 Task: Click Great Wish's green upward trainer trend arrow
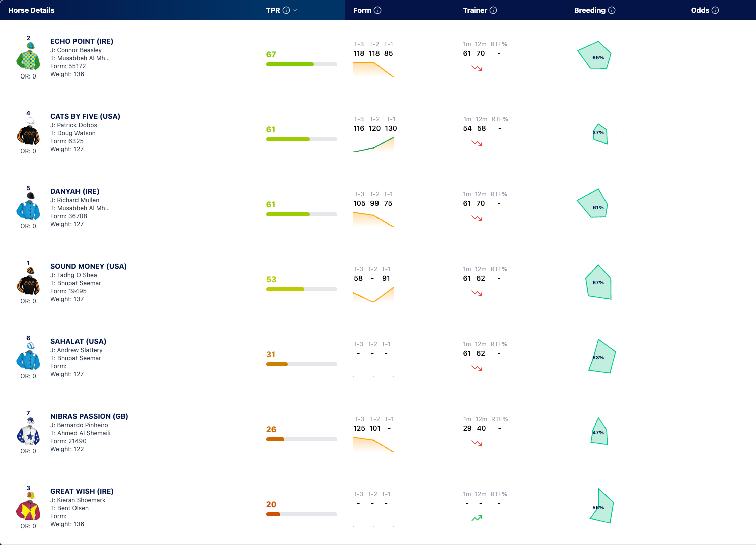[x=477, y=518]
